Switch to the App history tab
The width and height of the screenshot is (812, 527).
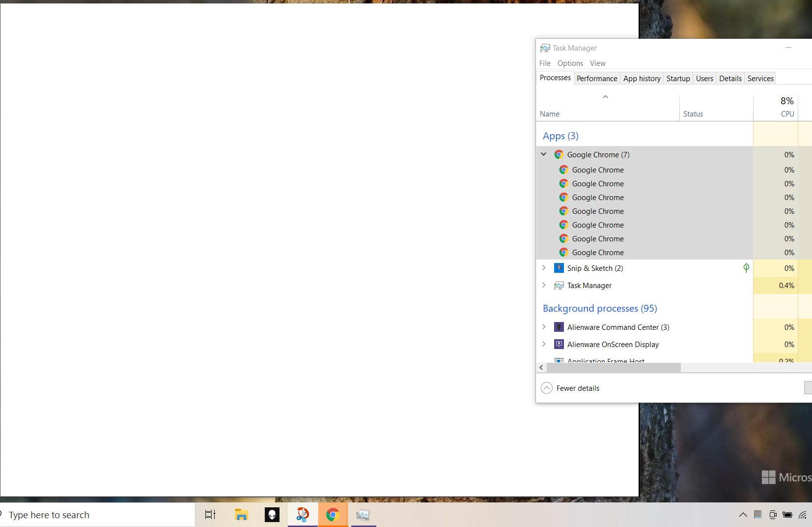point(642,79)
